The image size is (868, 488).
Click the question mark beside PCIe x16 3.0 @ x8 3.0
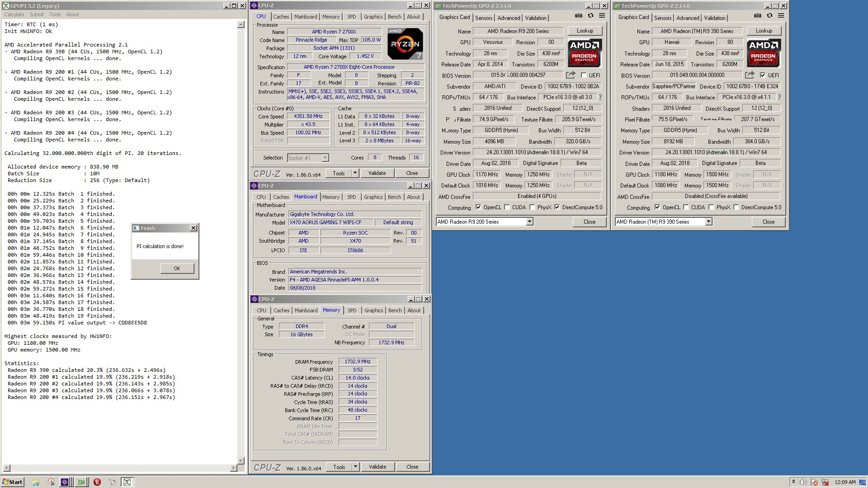600,97
